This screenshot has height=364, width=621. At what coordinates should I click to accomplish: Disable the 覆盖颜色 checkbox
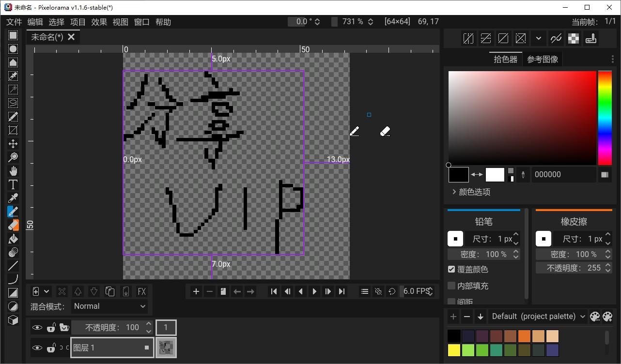click(x=451, y=270)
